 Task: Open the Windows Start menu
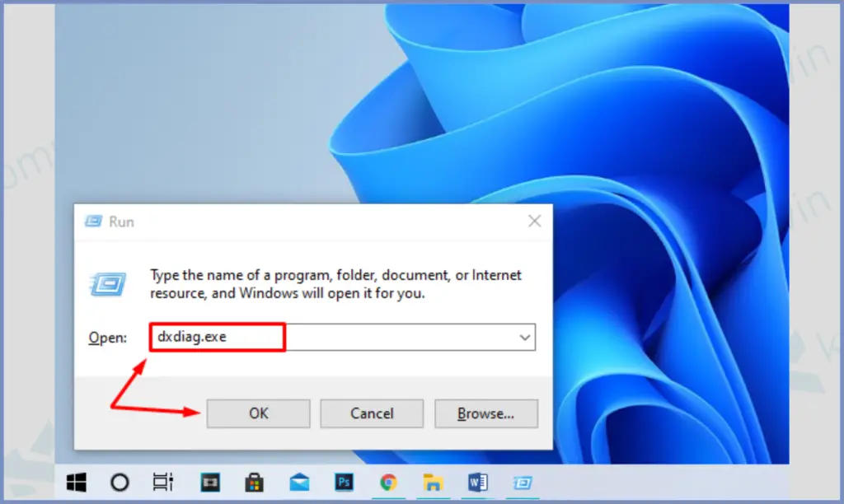click(x=77, y=483)
